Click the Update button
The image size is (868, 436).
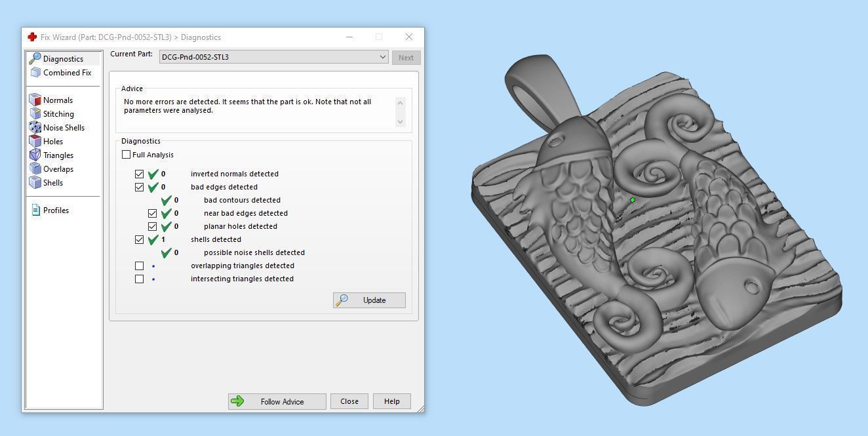click(x=369, y=300)
